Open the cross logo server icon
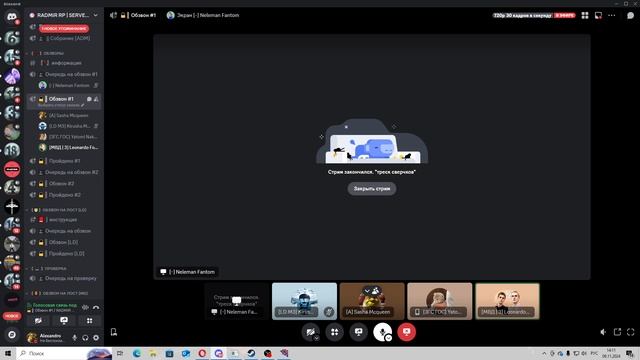640x360 pixels. click(x=12, y=207)
